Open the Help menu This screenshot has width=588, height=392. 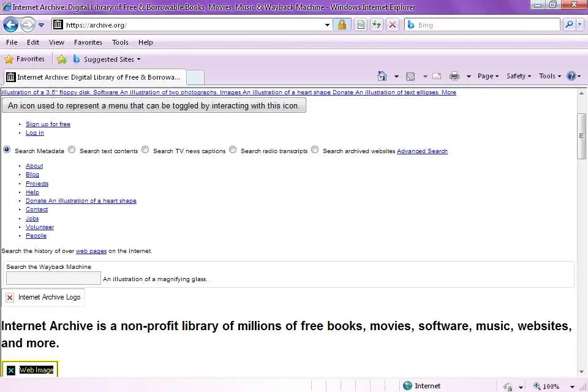[146, 42]
